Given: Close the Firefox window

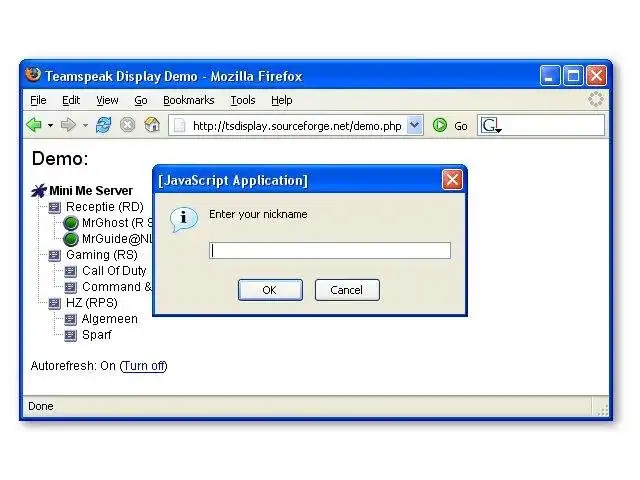Looking at the screenshot, I should (x=596, y=76).
